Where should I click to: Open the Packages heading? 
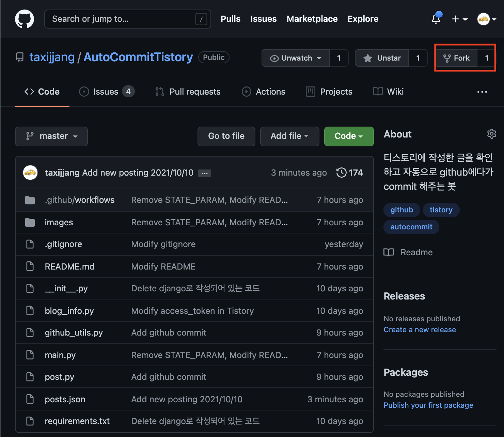[406, 372]
